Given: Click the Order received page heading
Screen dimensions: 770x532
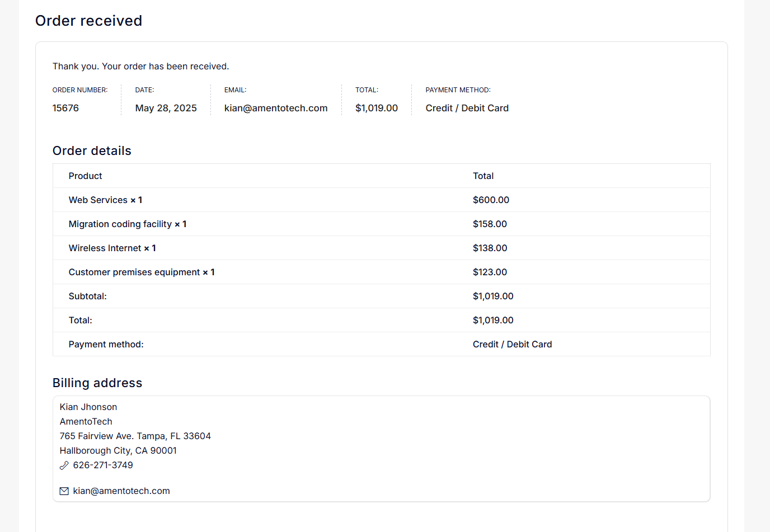Looking at the screenshot, I should (88, 21).
